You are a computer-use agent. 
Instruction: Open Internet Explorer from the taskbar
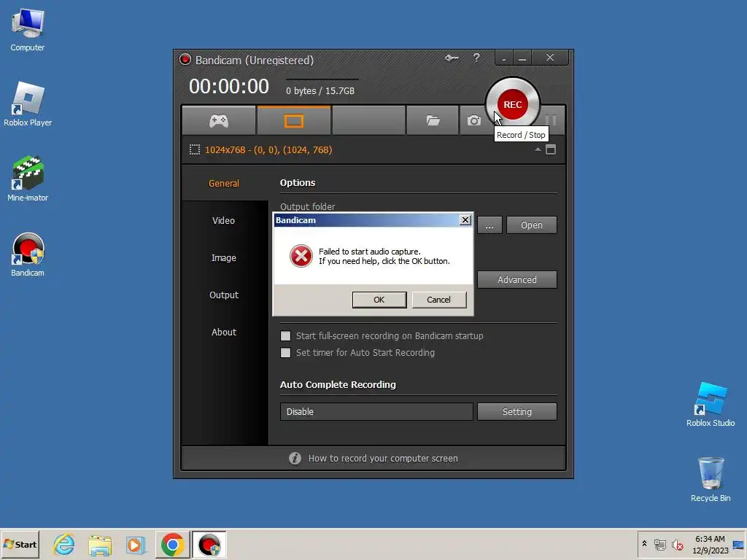64,544
